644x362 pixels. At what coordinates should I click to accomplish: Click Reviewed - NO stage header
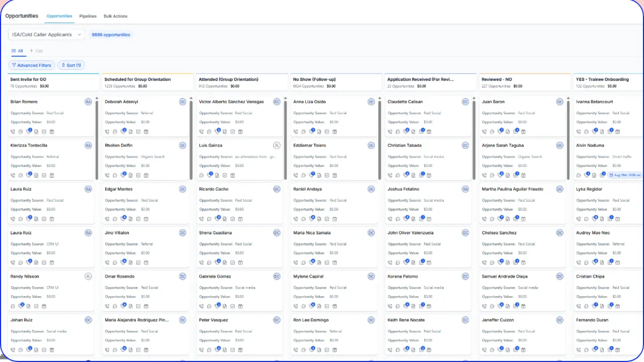pyautogui.click(x=525, y=82)
